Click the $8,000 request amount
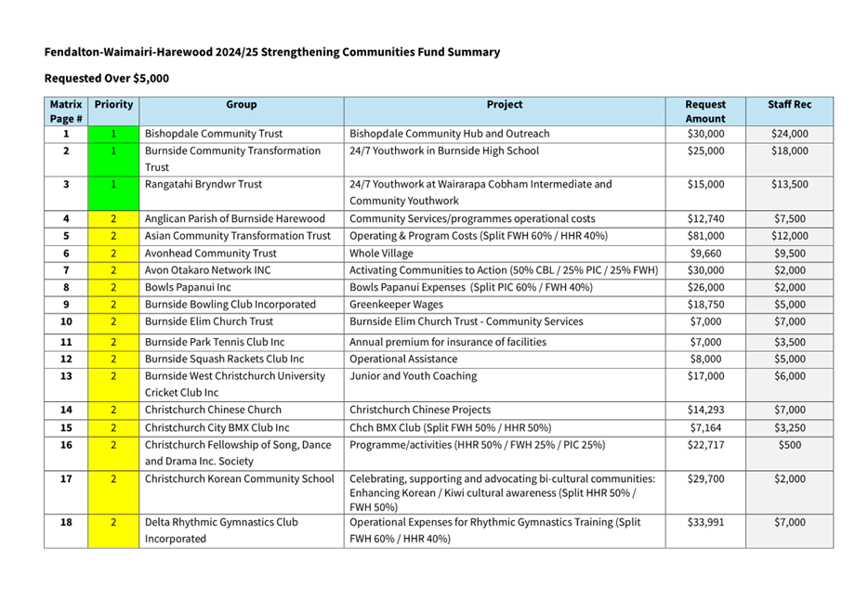The image size is (868, 614). click(x=705, y=359)
